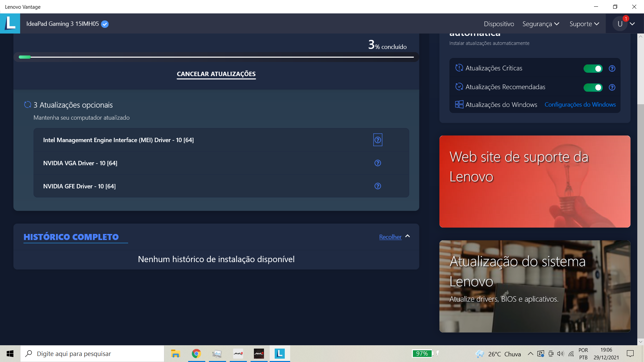Screen dimensions: 644x362
Task: Open volume control in system tray
Action: pyautogui.click(x=560, y=354)
